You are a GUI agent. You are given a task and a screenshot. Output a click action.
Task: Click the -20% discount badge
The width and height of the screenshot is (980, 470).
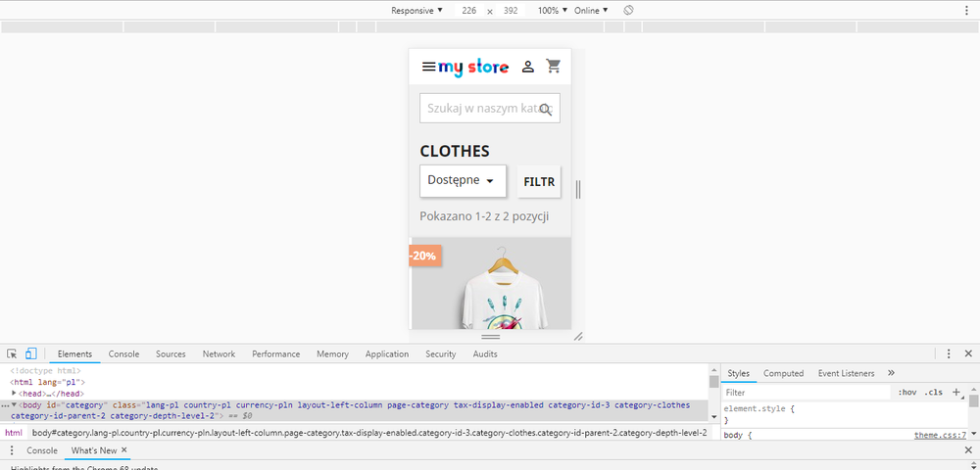[425, 256]
